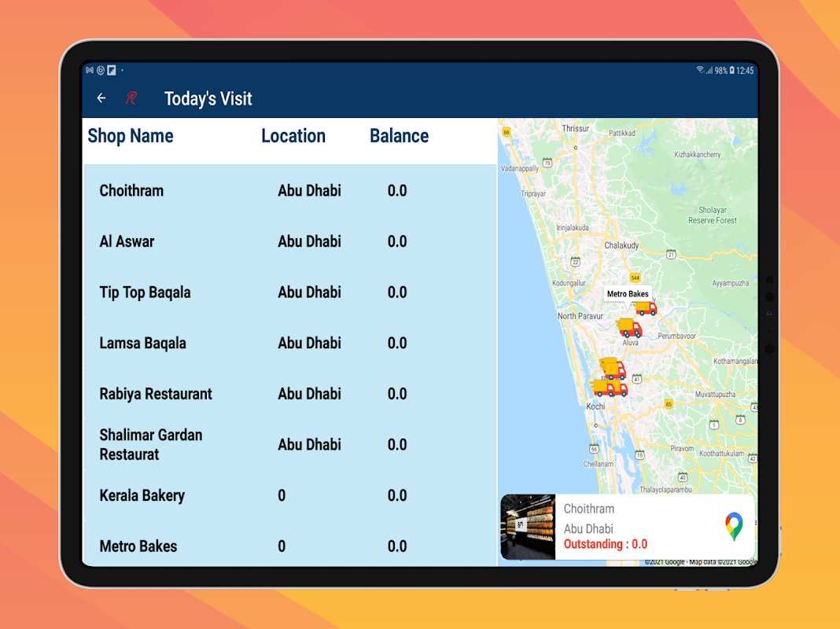Tap the Balance column header

pos(399,136)
